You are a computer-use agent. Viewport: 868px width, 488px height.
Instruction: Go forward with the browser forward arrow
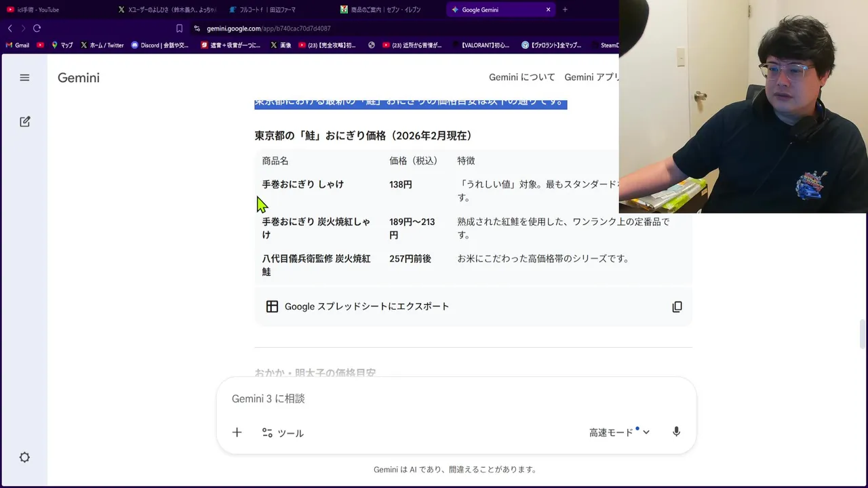point(23,28)
